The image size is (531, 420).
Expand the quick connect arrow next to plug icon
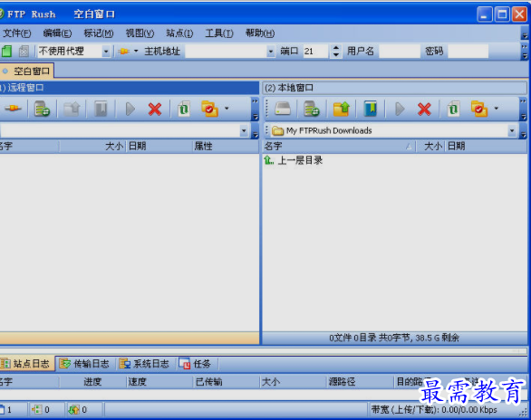pyautogui.click(x=136, y=52)
